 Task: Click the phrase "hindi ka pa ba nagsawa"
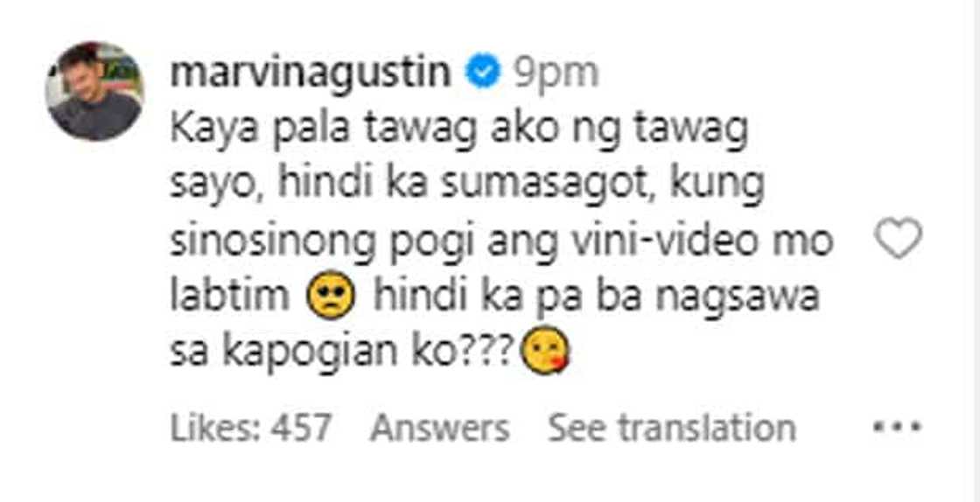596,297
